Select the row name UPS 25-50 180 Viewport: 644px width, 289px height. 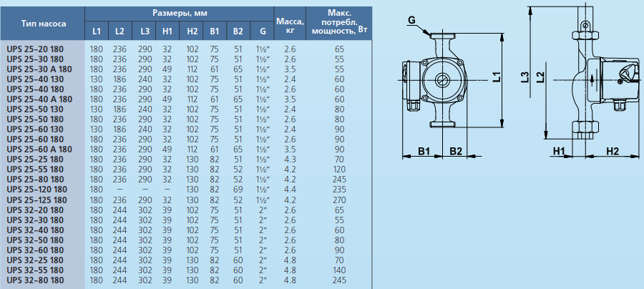(x=35, y=119)
